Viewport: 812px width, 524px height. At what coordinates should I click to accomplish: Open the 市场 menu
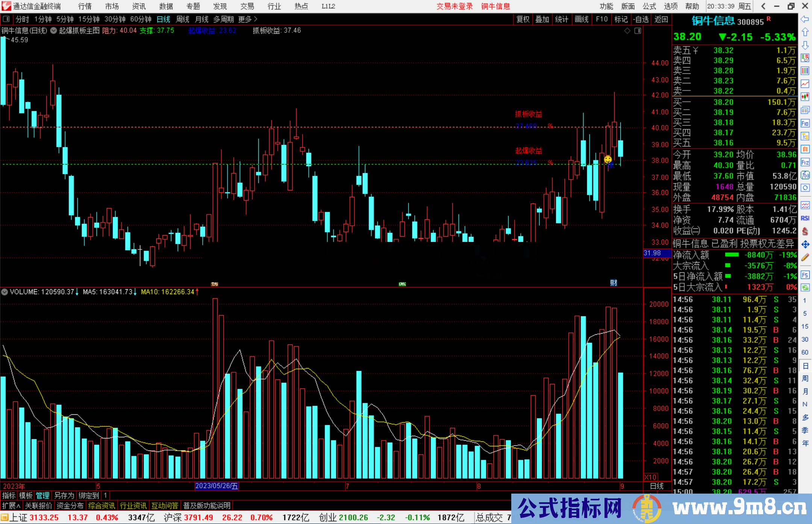coord(112,6)
